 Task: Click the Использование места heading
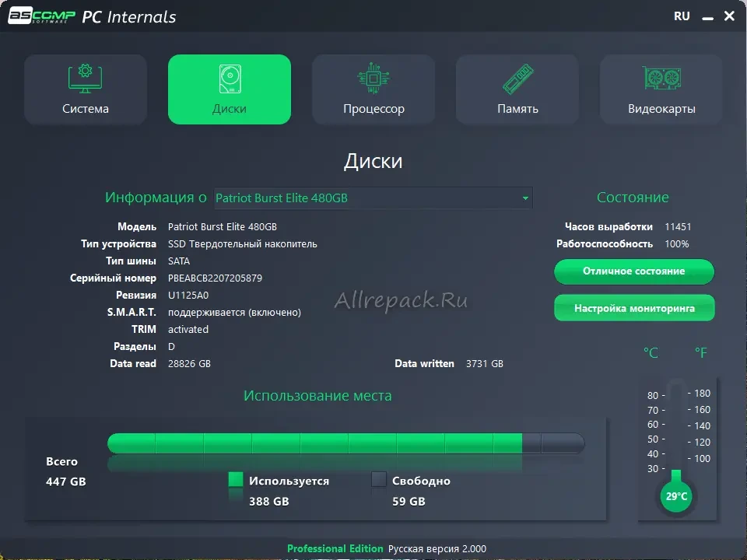[x=317, y=396]
